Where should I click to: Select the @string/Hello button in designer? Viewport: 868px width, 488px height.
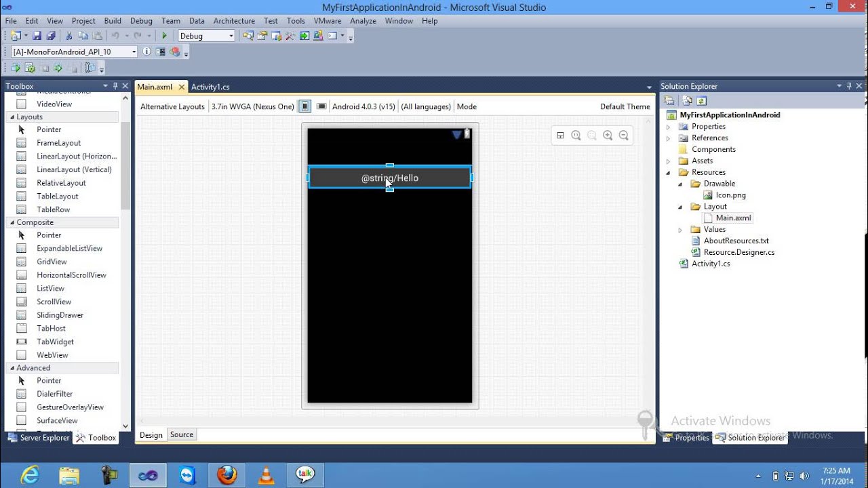click(x=390, y=178)
